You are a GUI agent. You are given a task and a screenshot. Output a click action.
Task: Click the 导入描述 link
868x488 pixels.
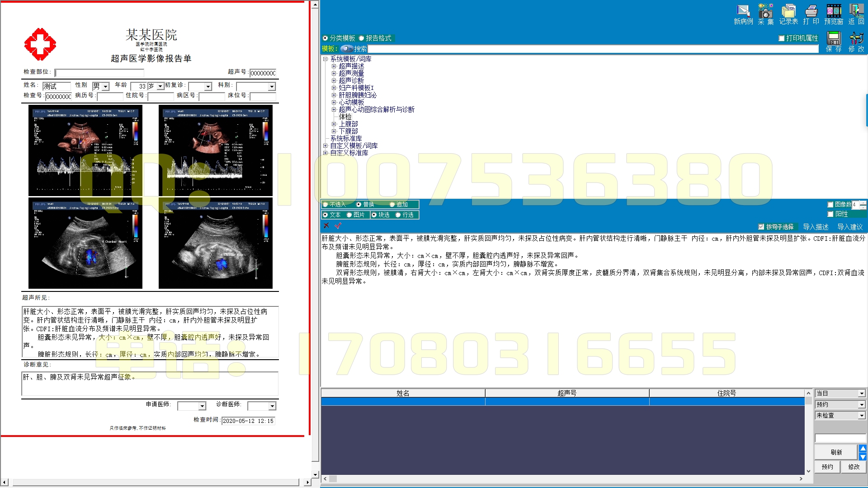tap(816, 227)
